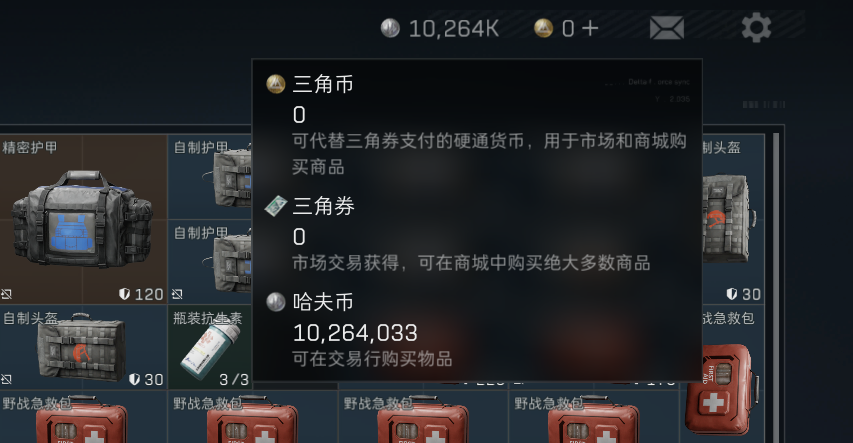Click the silver 哈夫币 coin icon in the top bar
Image resolution: width=853 pixels, height=443 pixels.
(x=390, y=28)
